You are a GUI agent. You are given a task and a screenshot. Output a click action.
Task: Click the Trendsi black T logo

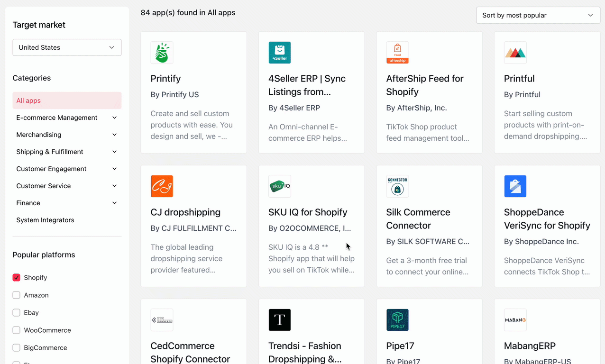(279, 320)
